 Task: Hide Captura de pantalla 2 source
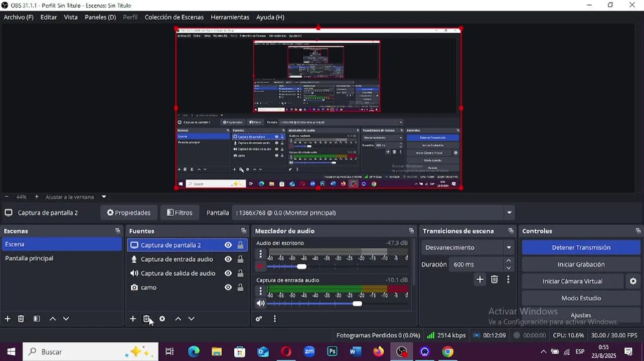[x=228, y=245]
